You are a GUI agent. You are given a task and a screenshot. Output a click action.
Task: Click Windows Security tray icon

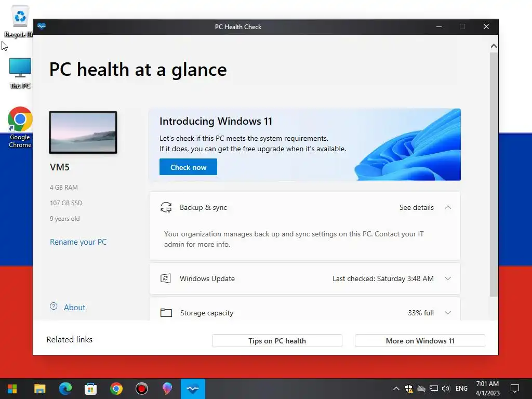409,389
